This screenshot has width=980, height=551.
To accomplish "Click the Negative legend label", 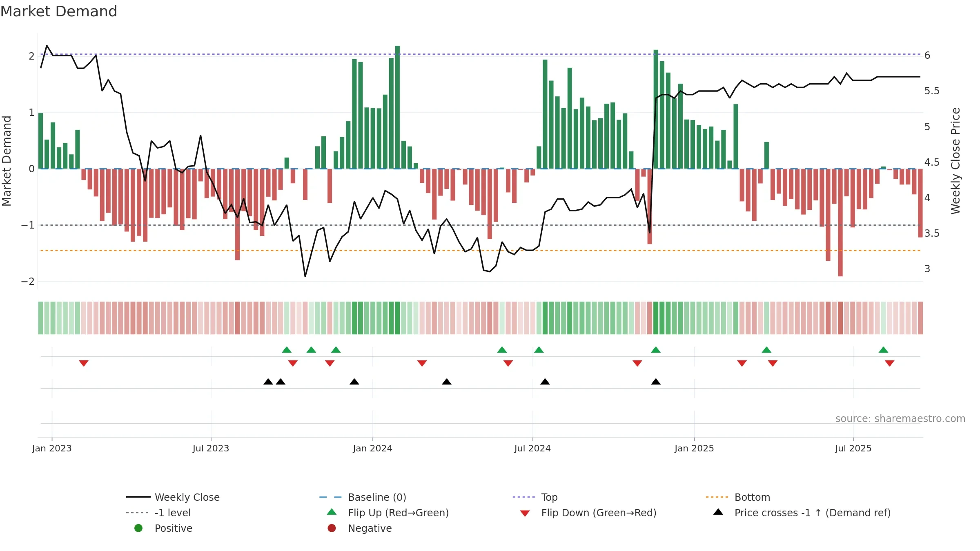I will coord(370,528).
